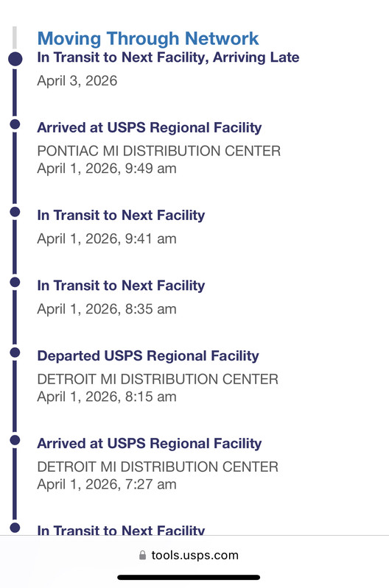Tap April 1, 2026, 7:27 am timestamp
389x588 pixels.
pos(107,484)
